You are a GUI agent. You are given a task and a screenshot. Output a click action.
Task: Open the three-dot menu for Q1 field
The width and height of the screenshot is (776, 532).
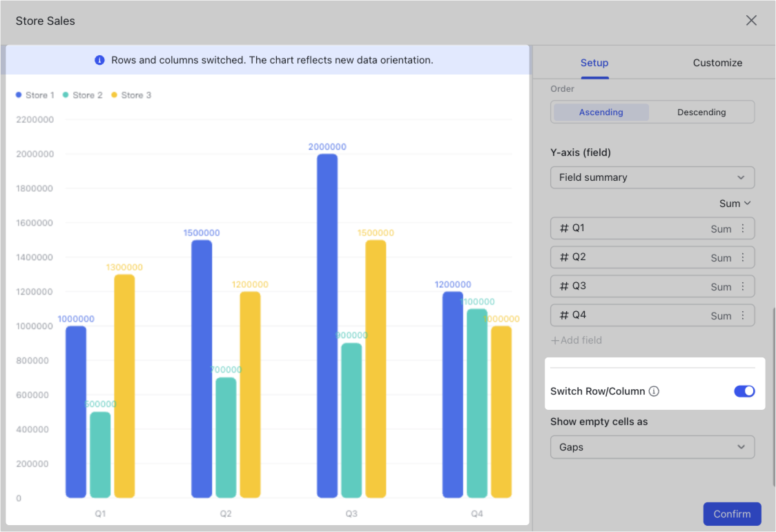click(742, 228)
